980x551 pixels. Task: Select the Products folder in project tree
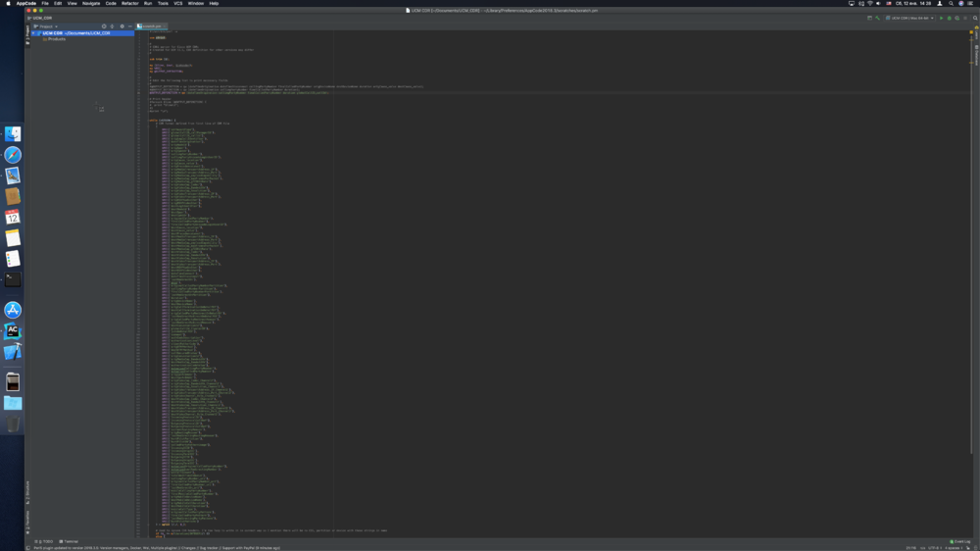pos(56,39)
